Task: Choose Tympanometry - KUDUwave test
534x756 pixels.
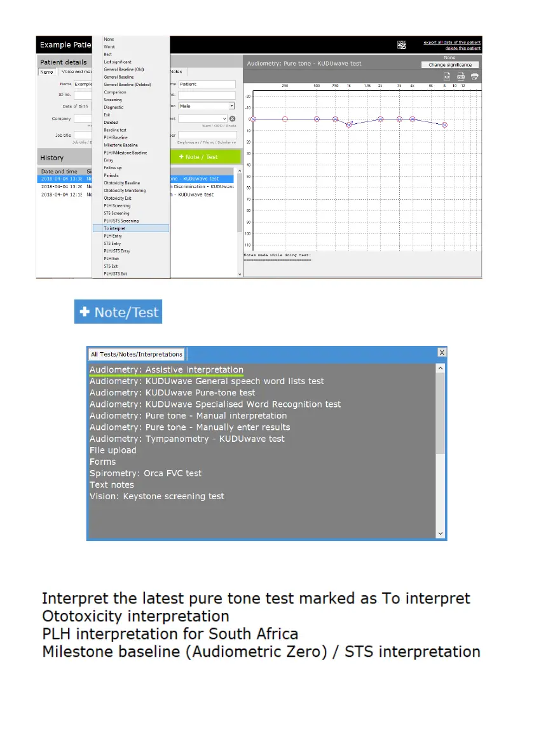Action: point(187,439)
